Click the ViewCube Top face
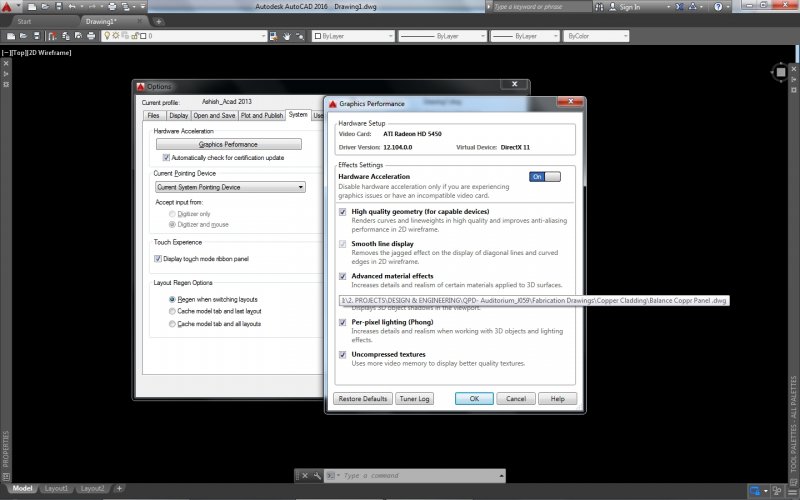This screenshot has width=800, height=500. [781, 72]
